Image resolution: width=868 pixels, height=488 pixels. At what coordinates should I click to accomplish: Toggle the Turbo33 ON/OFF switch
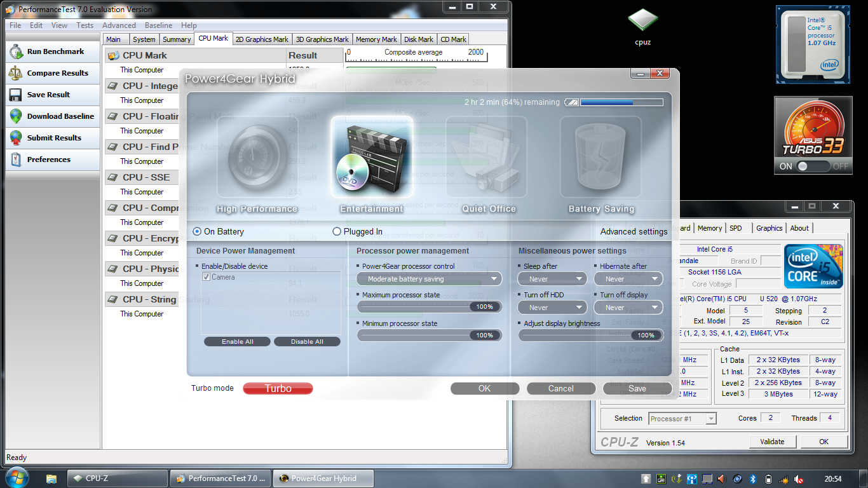[814, 166]
